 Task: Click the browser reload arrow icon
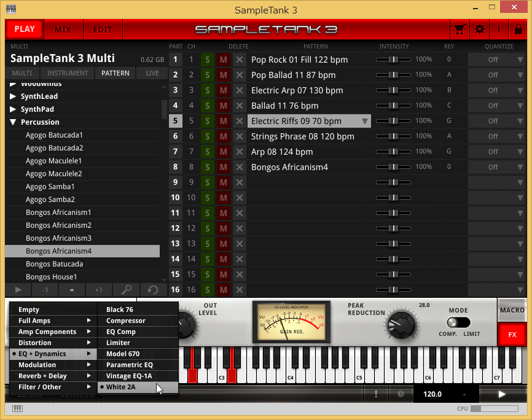pos(153,290)
